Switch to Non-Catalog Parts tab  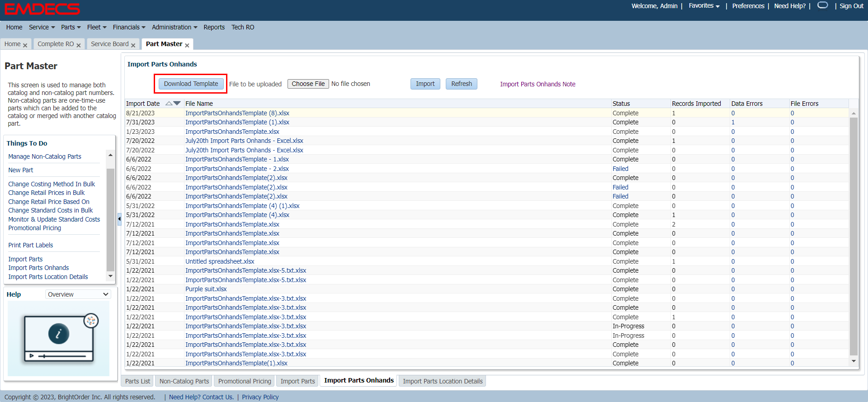[184, 381]
